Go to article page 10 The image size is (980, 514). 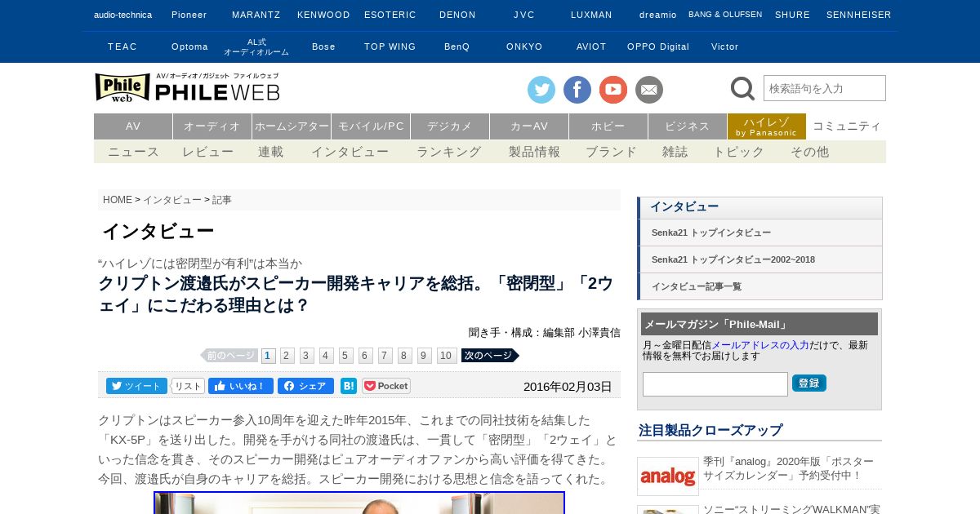(447, 356)
